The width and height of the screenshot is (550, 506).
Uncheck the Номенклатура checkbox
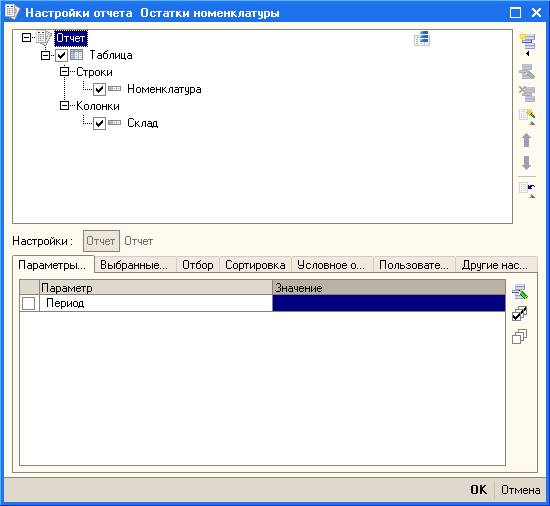99,89
